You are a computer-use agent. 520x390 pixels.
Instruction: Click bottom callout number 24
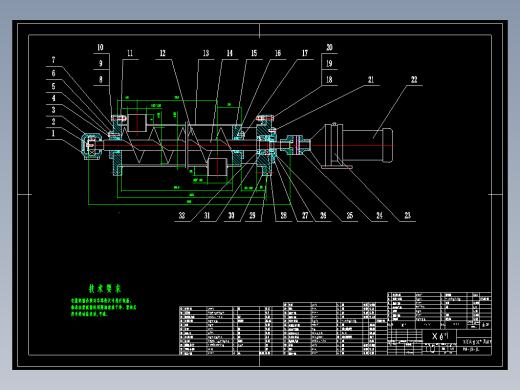click(x=379, y=216)
